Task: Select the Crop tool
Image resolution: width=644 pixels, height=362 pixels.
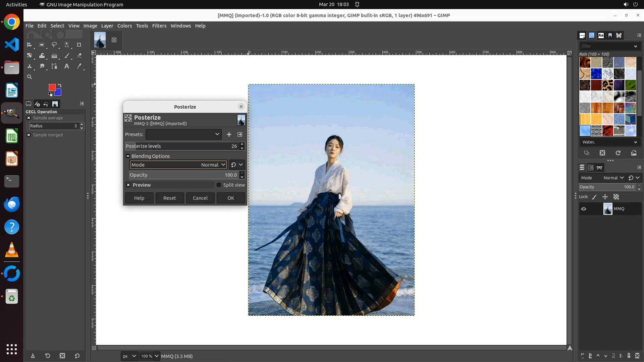Action: (79, 45)
